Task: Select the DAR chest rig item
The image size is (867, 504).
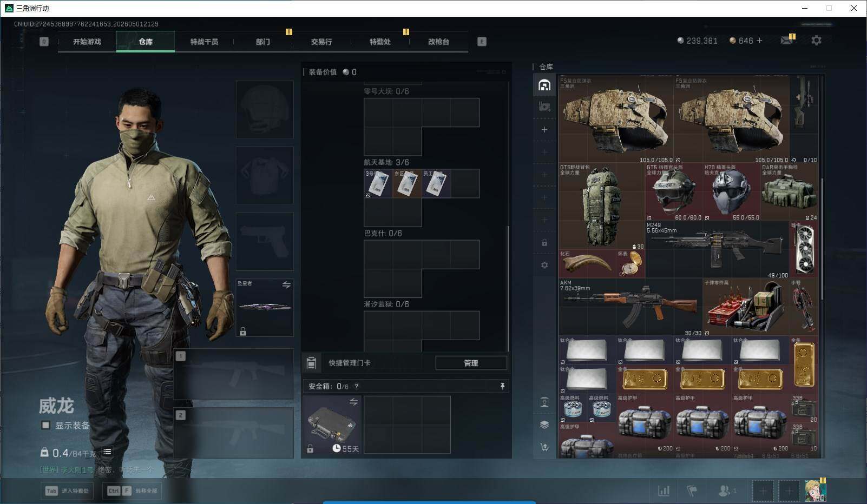Action: (x=789, y=192)
